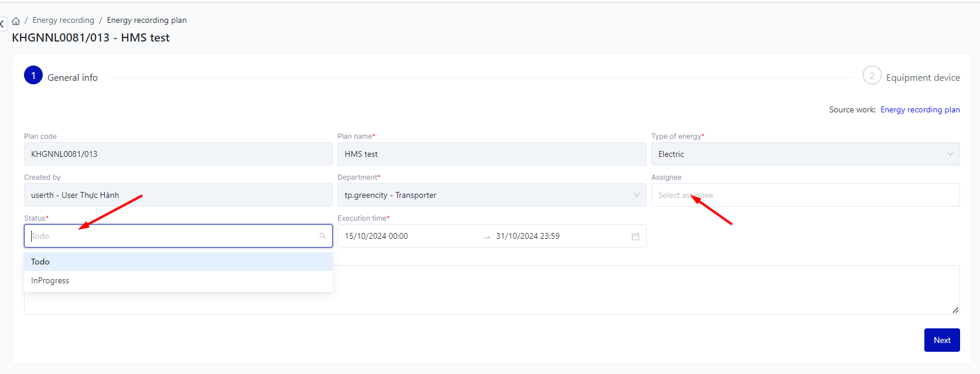Click the textarea resize handle
980x374 pixels.
(955, 310)
